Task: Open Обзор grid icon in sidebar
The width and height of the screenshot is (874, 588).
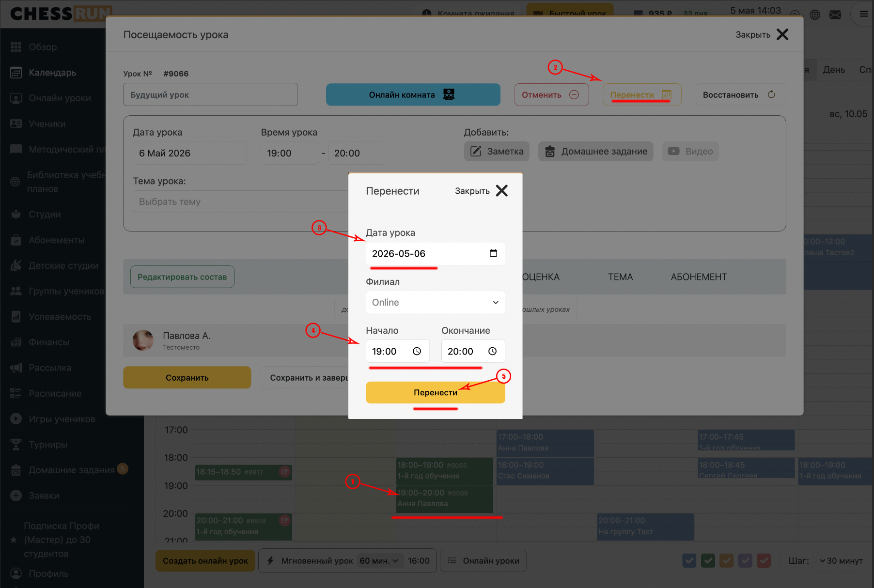Action: pyautogui.click(x=16, y=47)
